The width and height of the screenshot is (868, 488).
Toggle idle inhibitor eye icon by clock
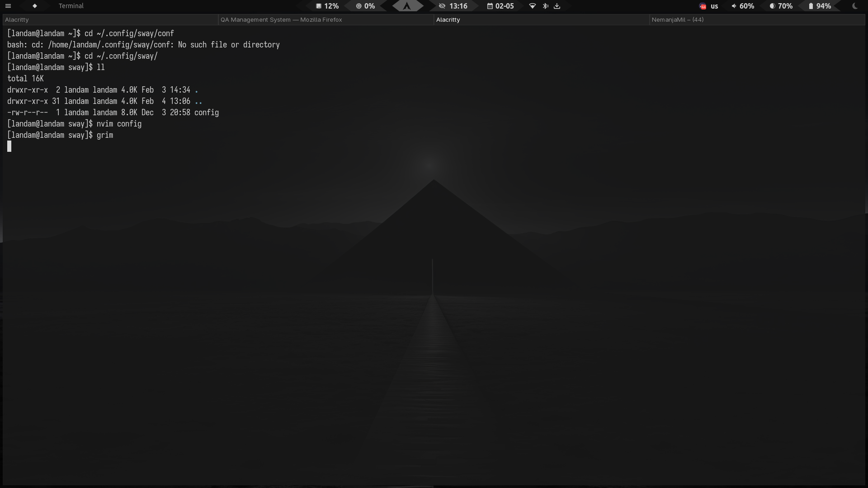coord(442,6)
